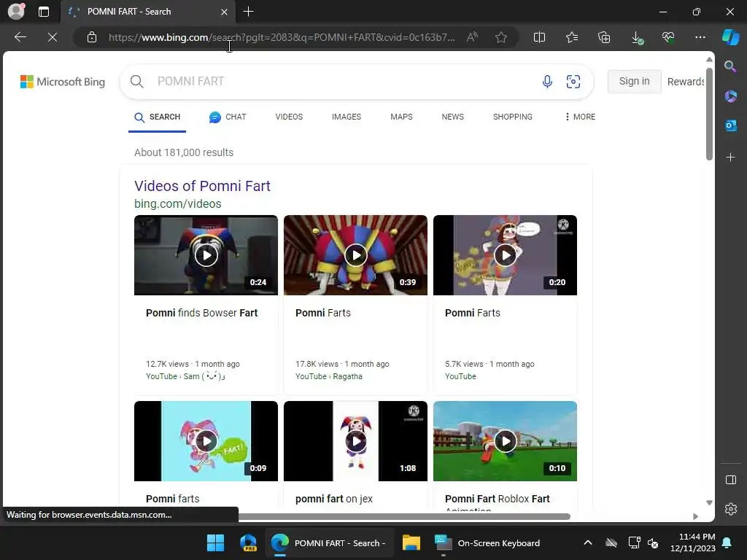Screen dimensions: 747x560
Task: Open the tab actions menu icon
Action: 43,12
